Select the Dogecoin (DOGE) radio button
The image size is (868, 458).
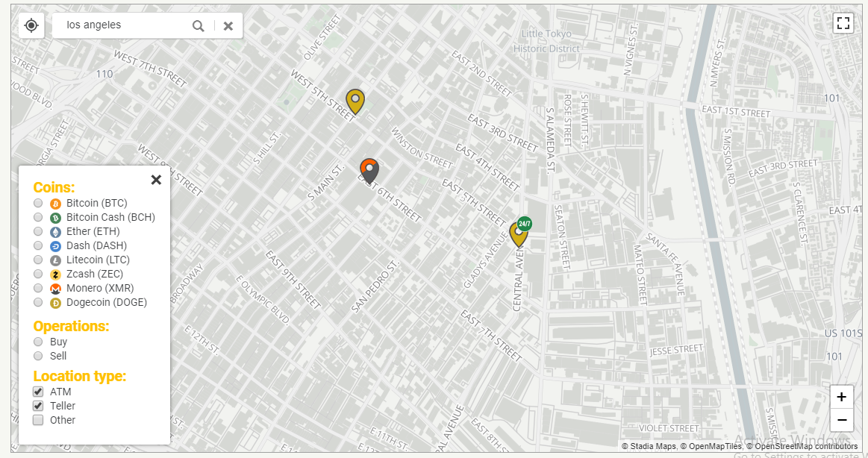click(x=38, y=302)
